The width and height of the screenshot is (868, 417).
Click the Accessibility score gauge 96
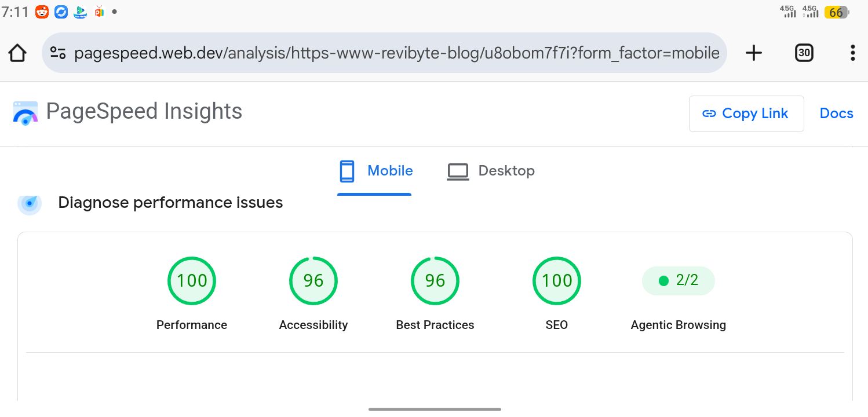pos(313,281)
